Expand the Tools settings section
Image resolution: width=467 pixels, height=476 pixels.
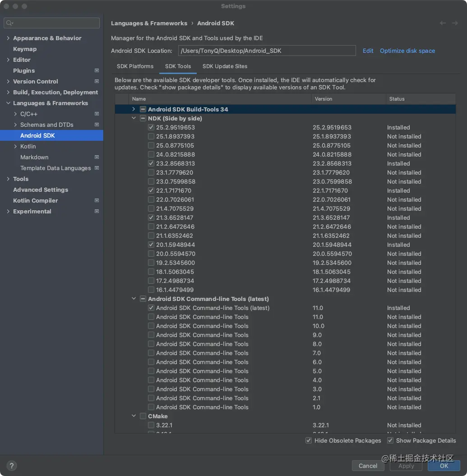tap(8, 179)
